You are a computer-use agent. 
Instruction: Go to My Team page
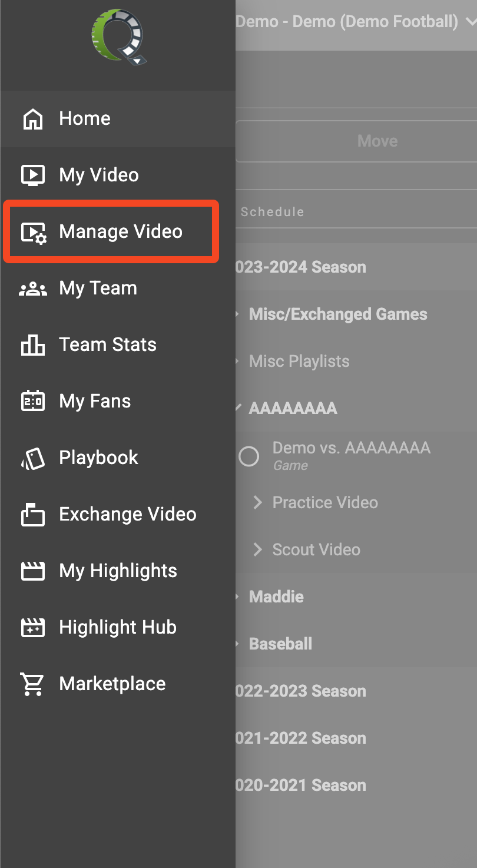point(118,288)
